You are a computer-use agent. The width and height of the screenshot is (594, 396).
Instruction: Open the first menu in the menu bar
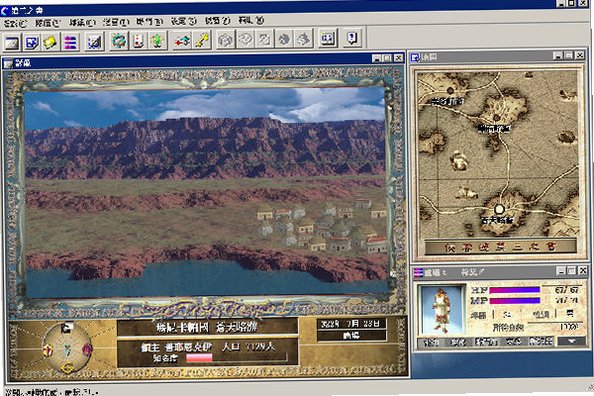pyautogui.click(x=16, y=23)
